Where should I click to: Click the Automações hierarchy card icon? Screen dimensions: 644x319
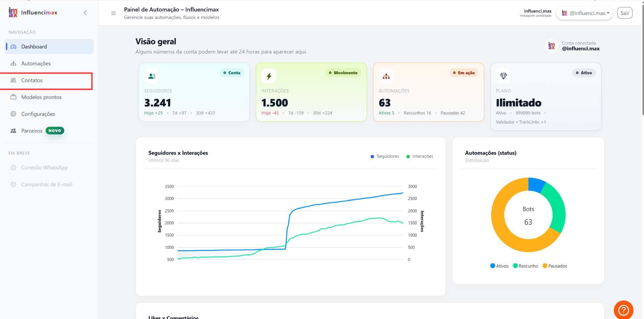(386, 76)
